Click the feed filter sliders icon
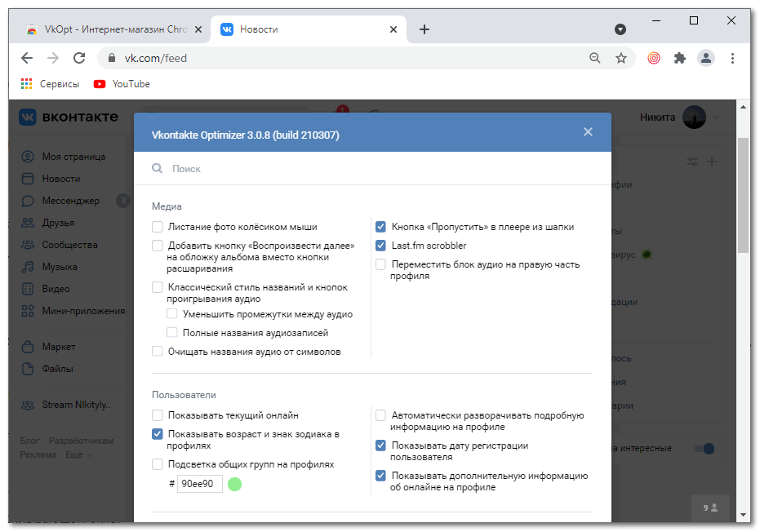This screenshot has height=532, width=760. click(692, 162)
